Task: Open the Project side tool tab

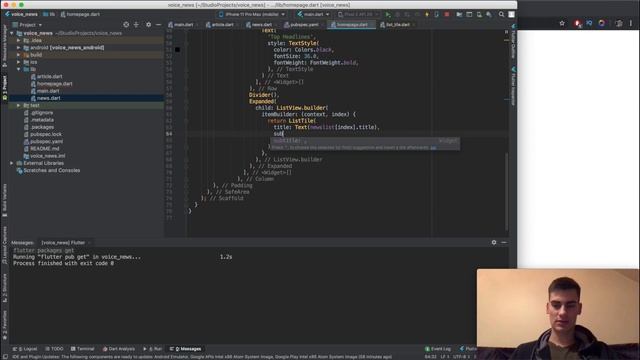Action: [4, 87]
